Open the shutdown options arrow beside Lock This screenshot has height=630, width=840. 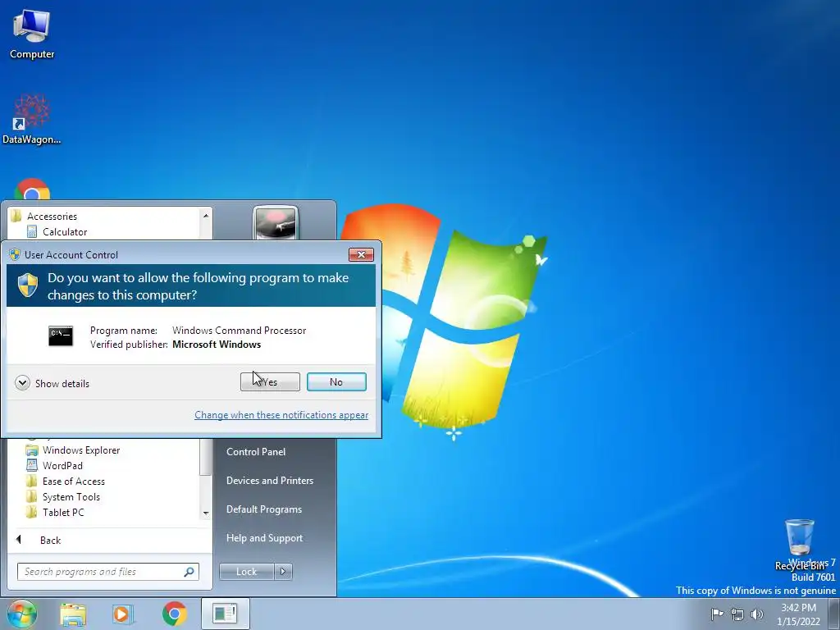(283, 572)
